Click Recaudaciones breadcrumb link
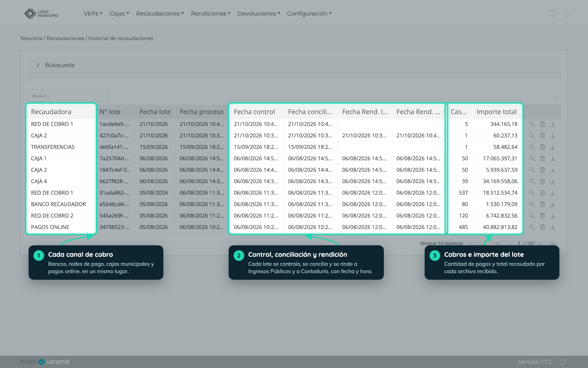 point(65,38)
